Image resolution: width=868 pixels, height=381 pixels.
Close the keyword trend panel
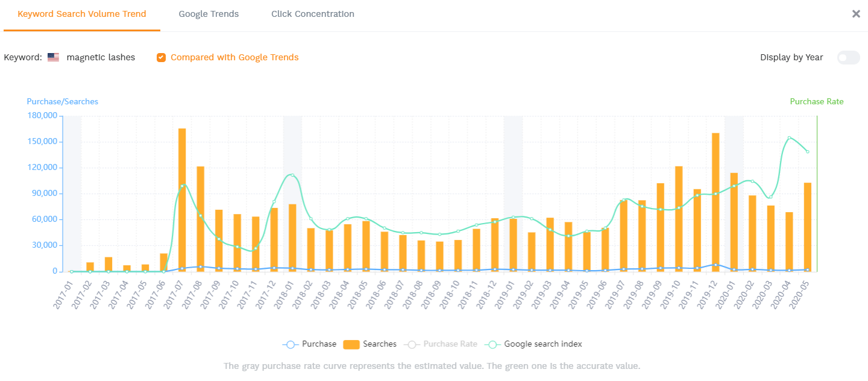point(856,14)
